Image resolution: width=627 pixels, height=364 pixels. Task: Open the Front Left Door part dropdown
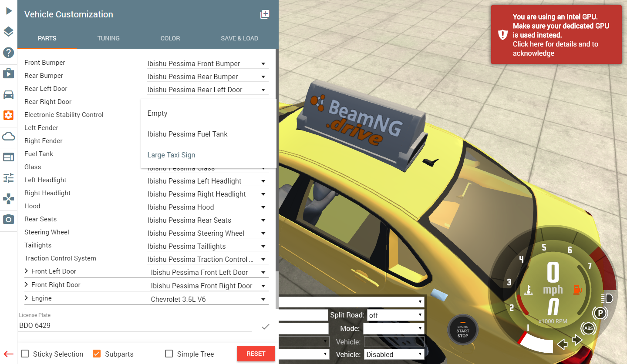click(x=209, y=272)
